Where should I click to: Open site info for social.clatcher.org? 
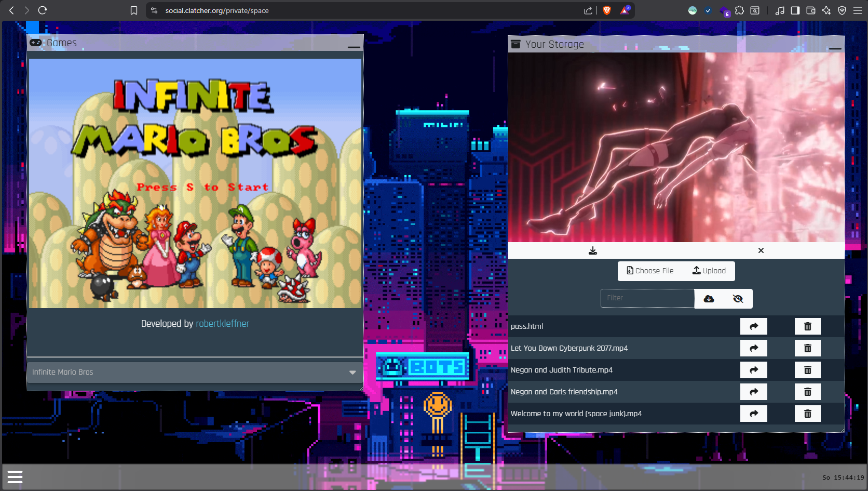coord(154,10)
